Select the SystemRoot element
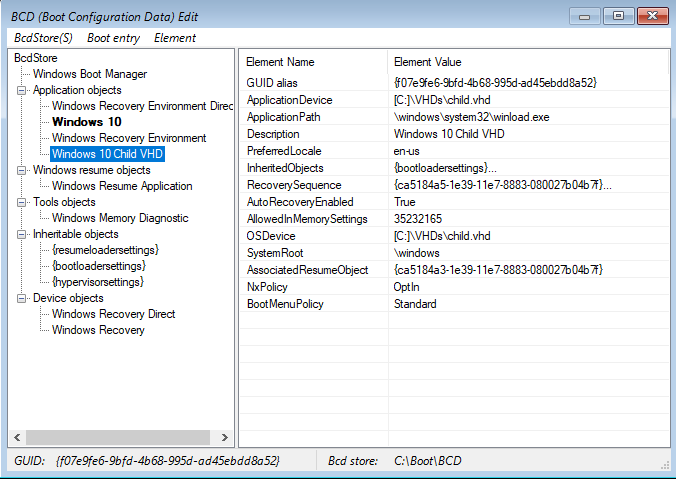676x479 pixels. click(454, 253)
